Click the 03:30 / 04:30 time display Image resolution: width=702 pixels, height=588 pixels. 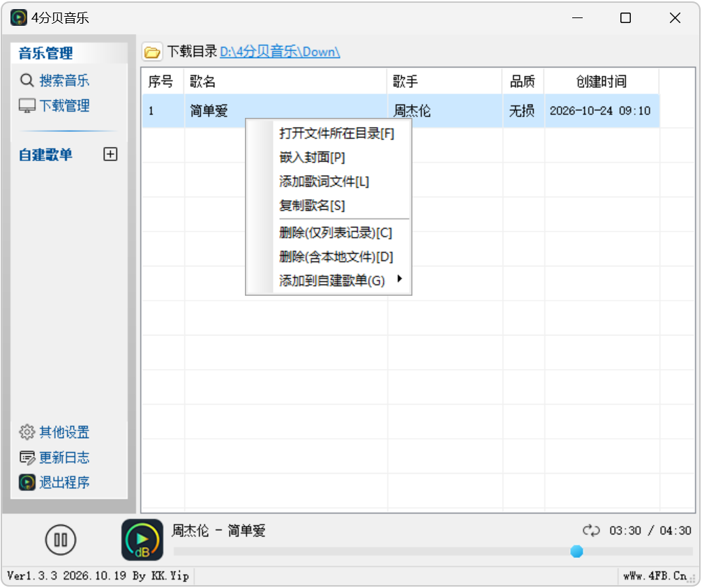pos(650,531)
